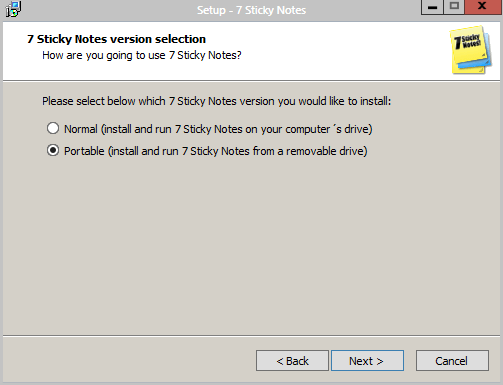Click the 'Please select below which' instruction text

point(216,101)
